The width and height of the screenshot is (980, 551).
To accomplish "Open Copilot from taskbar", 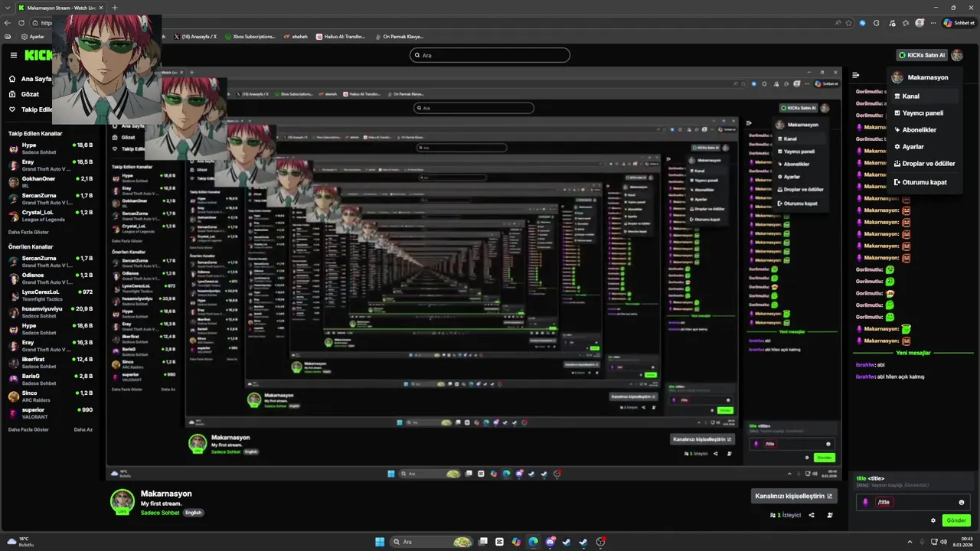I will 516,542.
